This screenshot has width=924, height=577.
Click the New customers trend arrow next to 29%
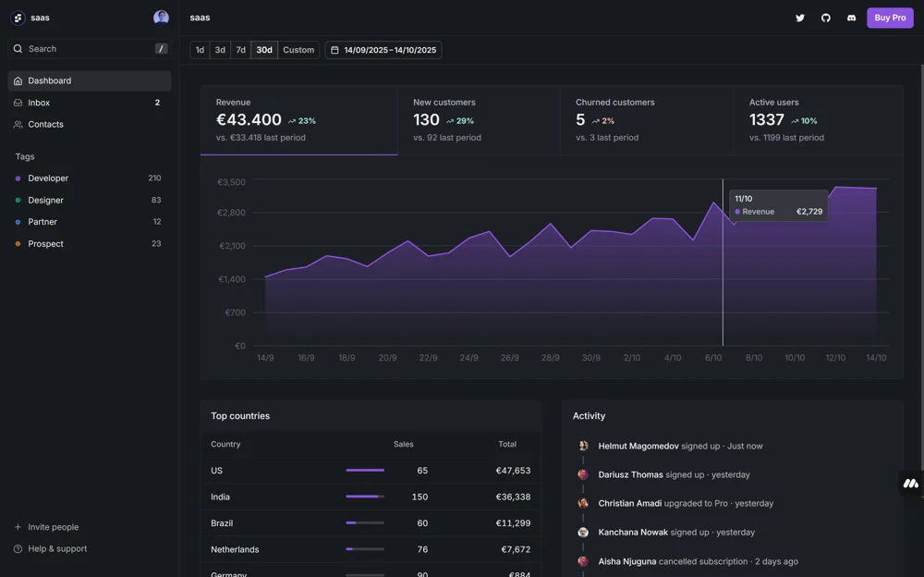[450, 121]
